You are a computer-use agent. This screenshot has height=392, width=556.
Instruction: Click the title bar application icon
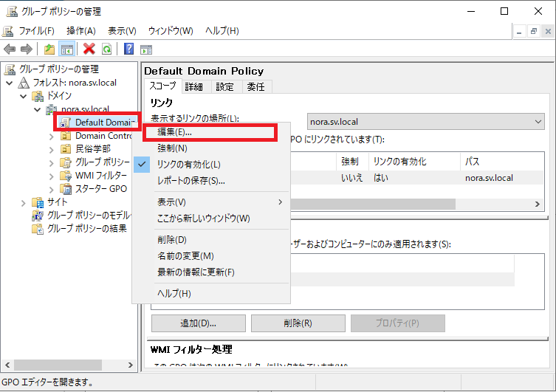(12, 11)
